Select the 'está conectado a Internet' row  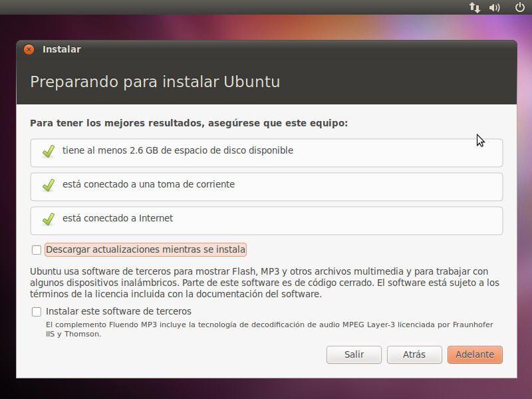tap(267, 221)
